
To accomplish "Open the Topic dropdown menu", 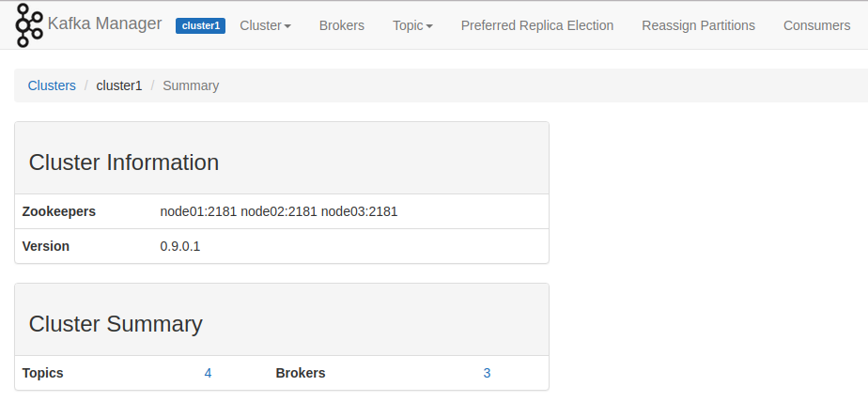I will click(412, 26).
